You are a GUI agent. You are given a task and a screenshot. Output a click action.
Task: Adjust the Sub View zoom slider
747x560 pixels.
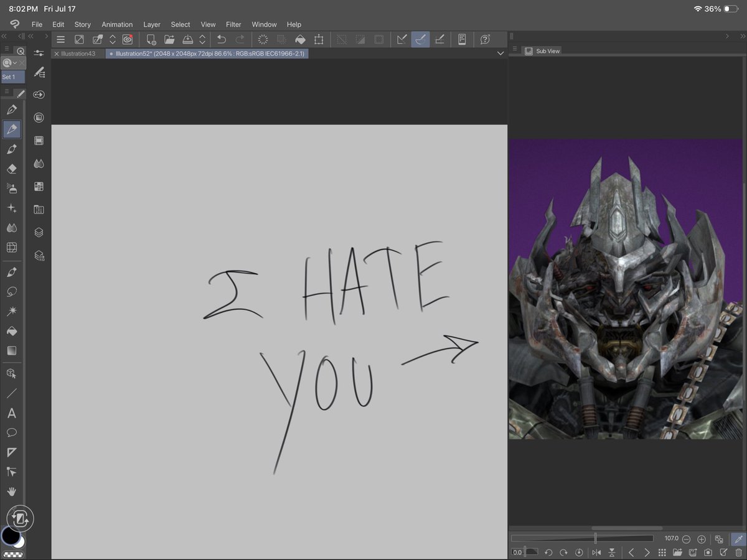(582, 538)
